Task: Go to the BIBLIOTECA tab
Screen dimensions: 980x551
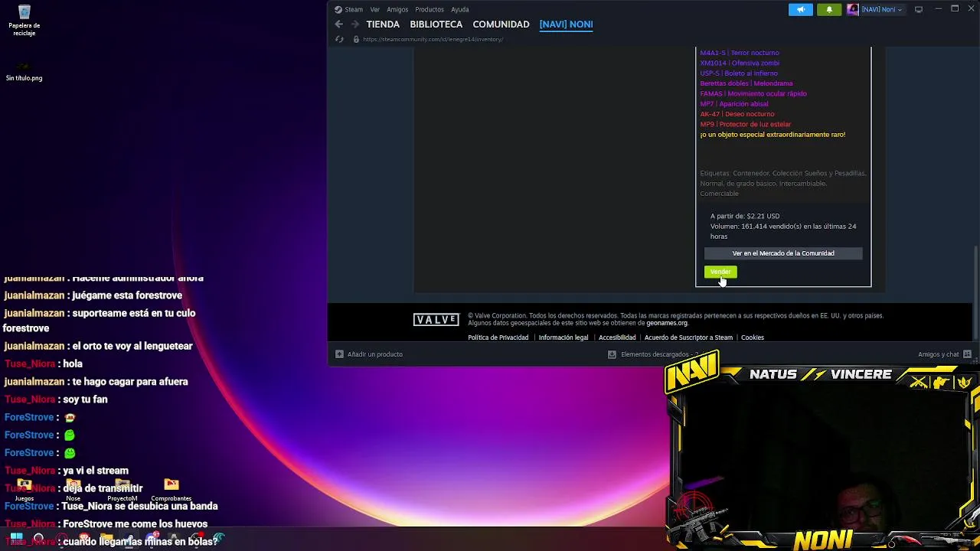Action: [436, 24]
